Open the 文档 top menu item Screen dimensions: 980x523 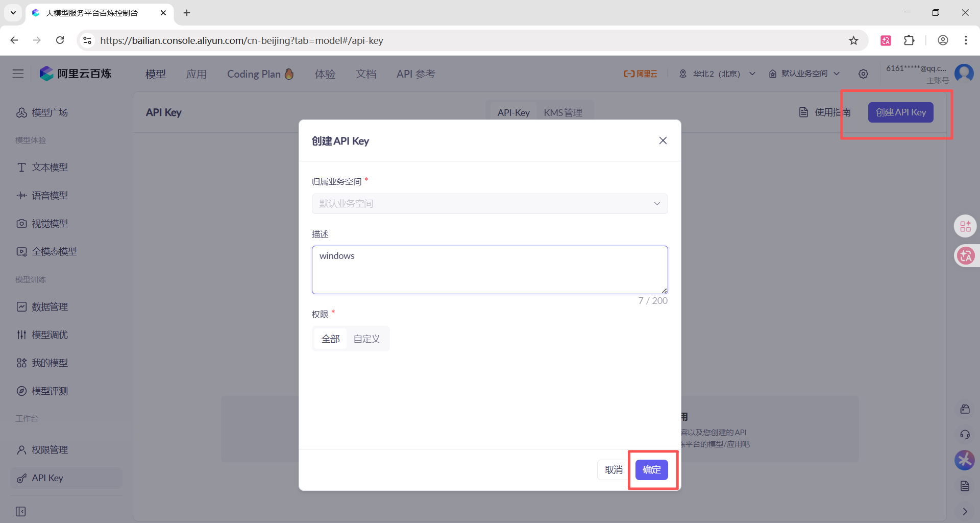coord(365,74)
